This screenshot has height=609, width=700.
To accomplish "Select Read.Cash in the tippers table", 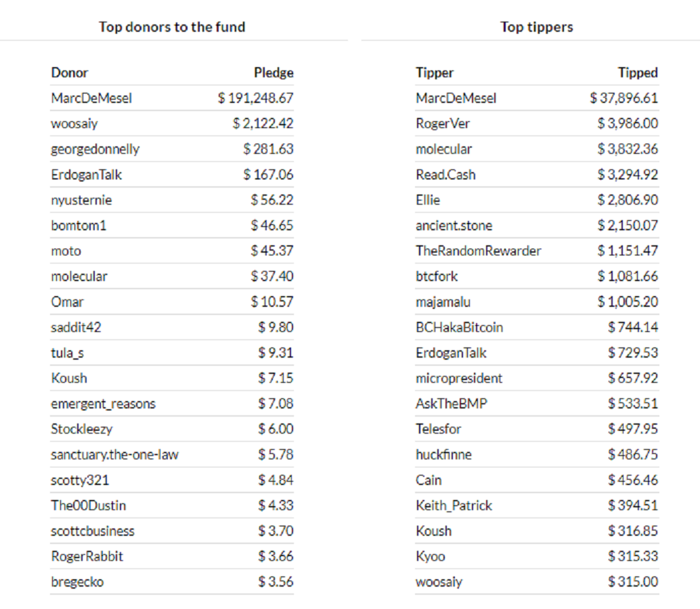I will (445, 174).
